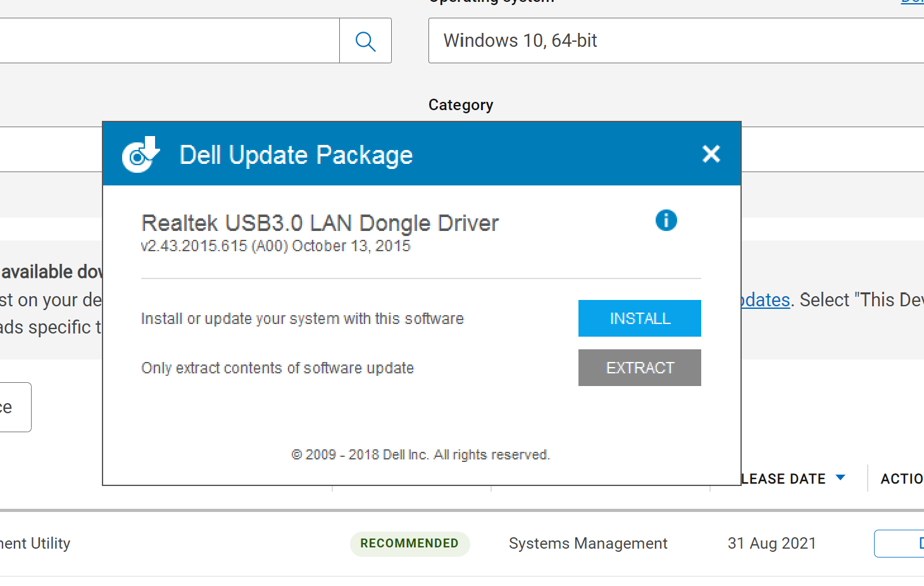Click the RECOMMENDED badge
Viewport: 924px width, 586px height.
409,544
